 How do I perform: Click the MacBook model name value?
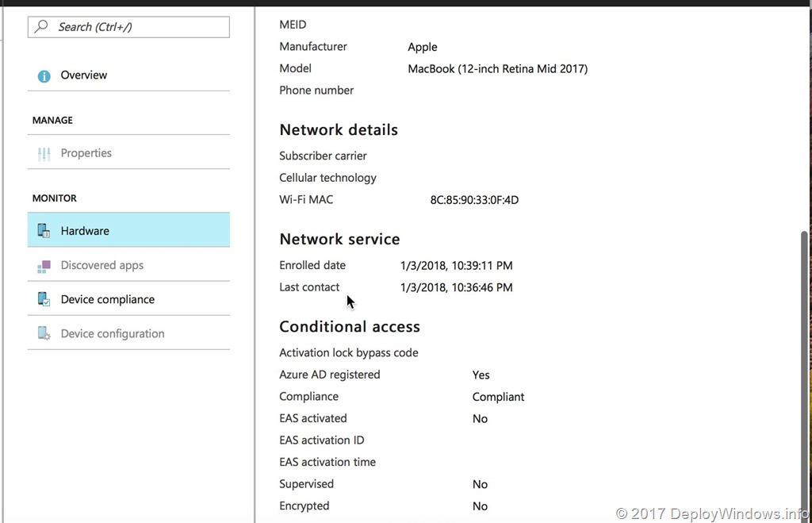click(497, 69)
